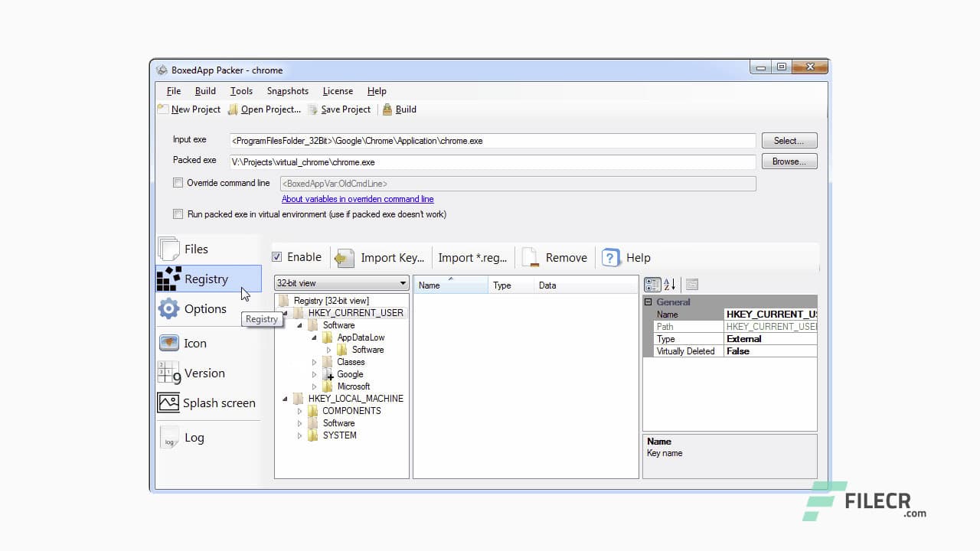Switch property grid to Categorized view
980x551 pixels.
click(x=652, y=285)
